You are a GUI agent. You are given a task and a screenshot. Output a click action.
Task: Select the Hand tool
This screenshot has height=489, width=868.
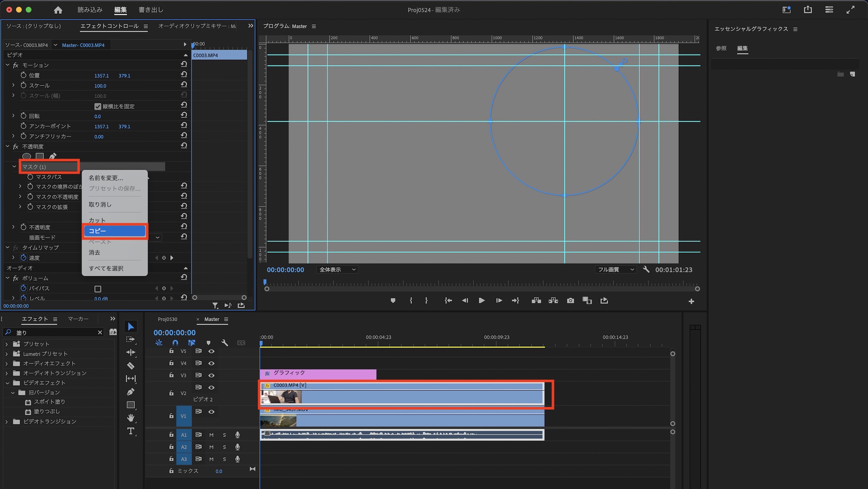coord(131,418)
